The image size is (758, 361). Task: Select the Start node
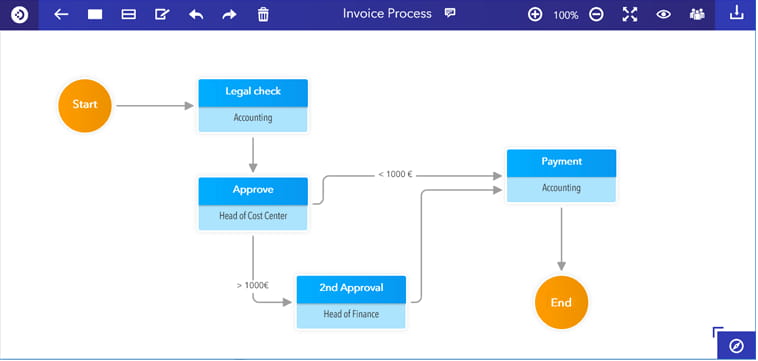(85, 105)
